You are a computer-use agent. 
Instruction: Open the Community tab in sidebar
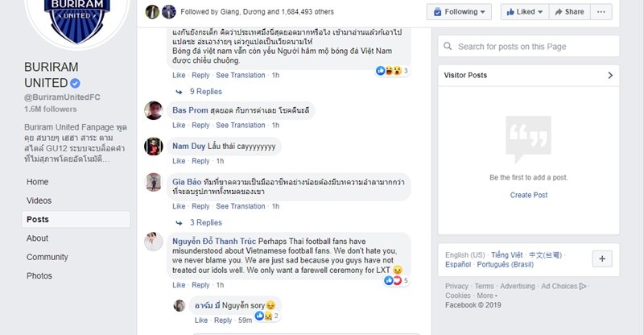[47, 257]
